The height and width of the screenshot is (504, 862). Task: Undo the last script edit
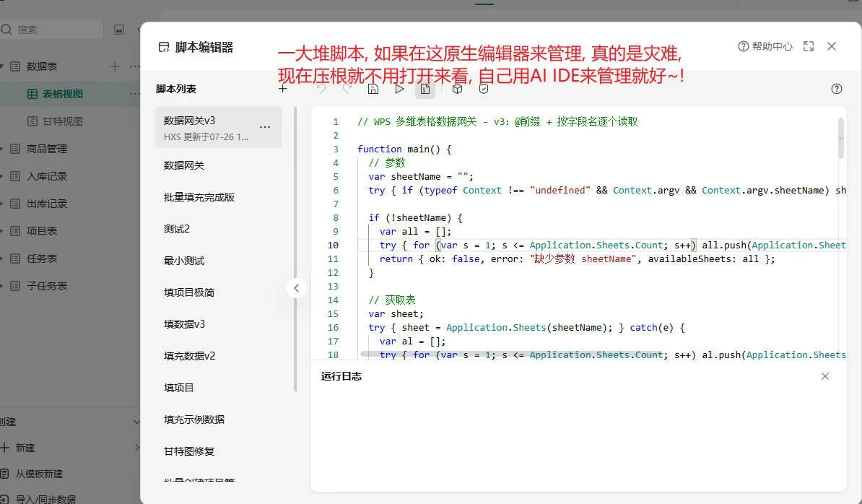321,89
